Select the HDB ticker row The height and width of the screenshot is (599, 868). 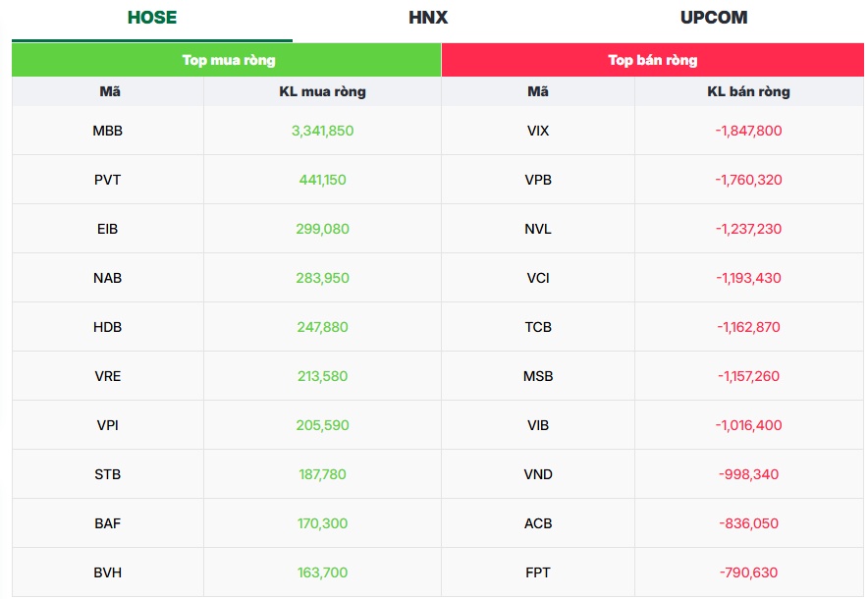tap(107, 327)
